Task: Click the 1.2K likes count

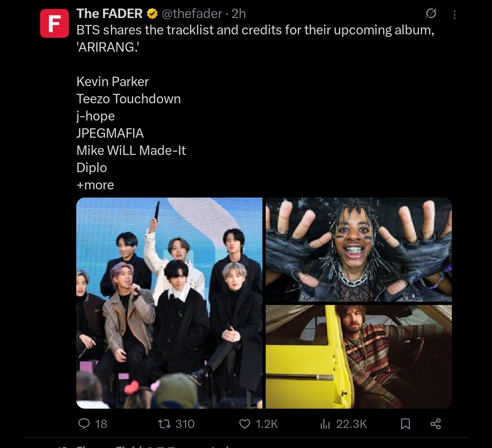Action: [x=267, y=424]
